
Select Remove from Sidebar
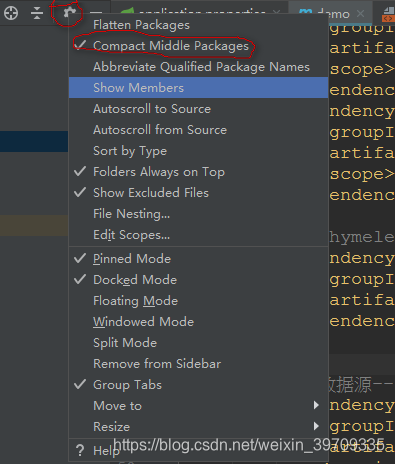pyautogui.click(x=198, y=364)
